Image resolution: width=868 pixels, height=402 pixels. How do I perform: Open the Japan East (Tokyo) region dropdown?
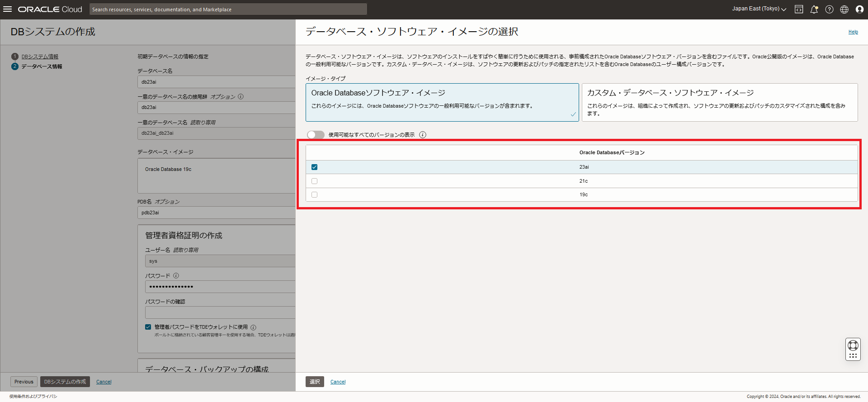[x=759, y=9]
